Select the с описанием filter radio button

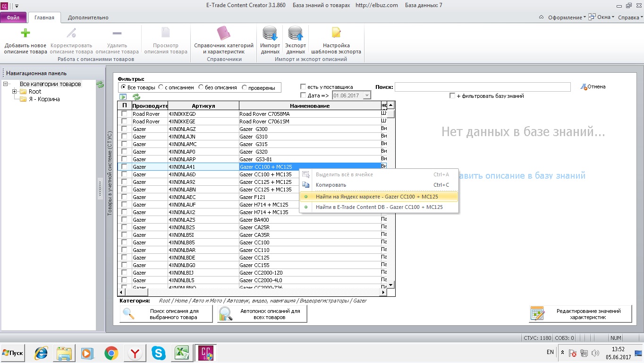point(161,87)
